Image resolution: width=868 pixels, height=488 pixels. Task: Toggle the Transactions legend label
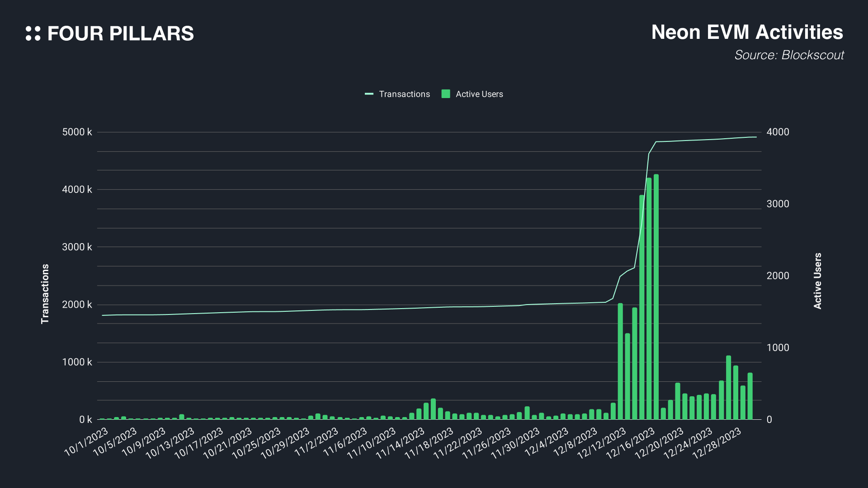click(404, 94)
